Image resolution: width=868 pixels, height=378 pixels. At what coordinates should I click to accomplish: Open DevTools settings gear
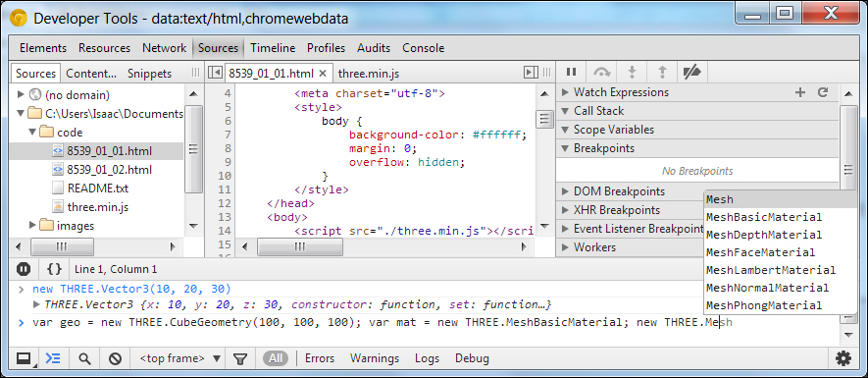tap(843, 358)
